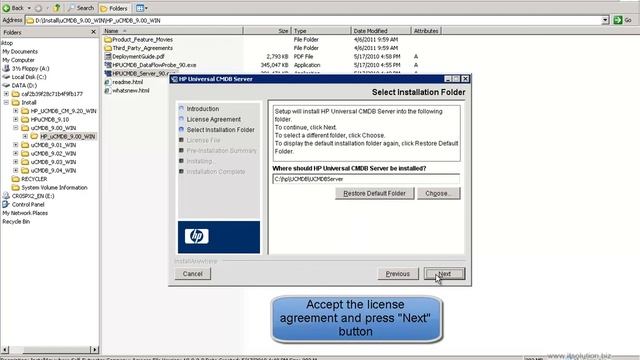Click the HP logo in installer
Screen dimensions: 640x360
tap(197, 236)
